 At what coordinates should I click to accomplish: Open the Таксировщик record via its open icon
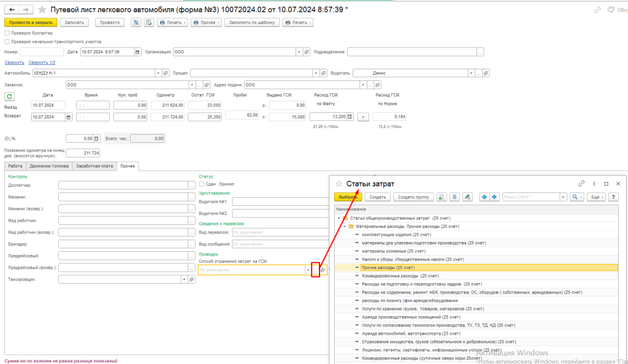point(191,279)
